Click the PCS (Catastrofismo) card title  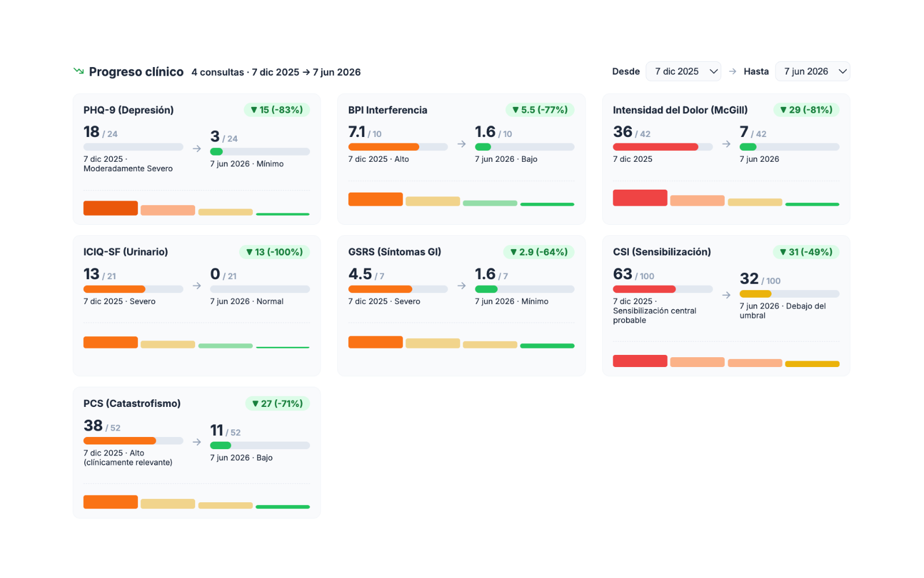132,403
